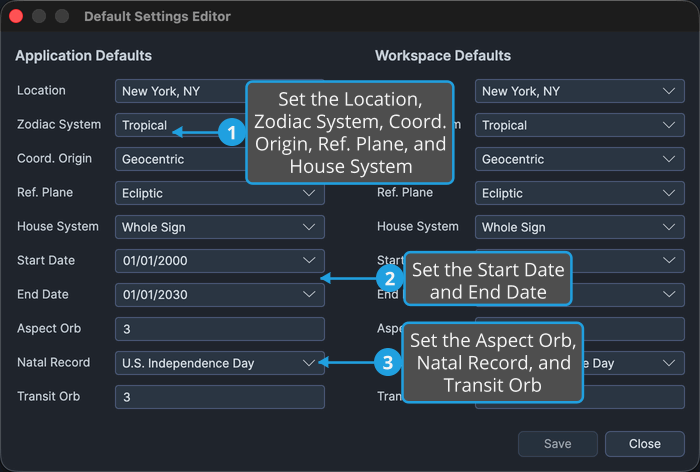Open Workspace Defaults New York, NY dropdown
The image size is (700, 472).
click(x=579, y=91)
